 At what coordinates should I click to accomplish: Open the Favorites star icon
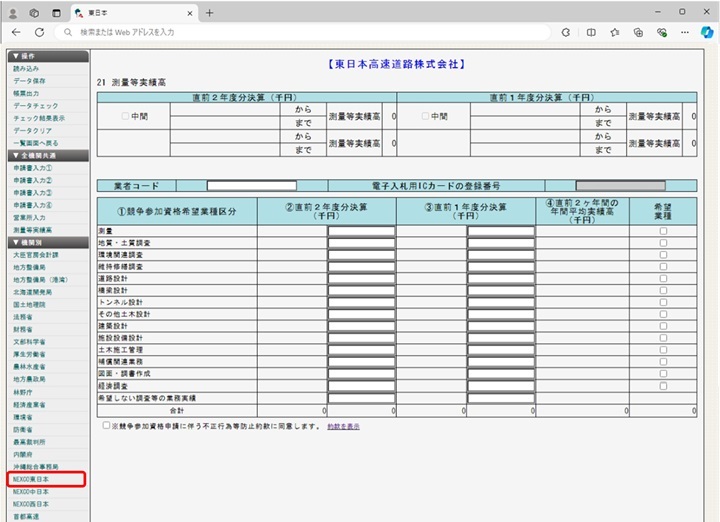coord(615,32)
